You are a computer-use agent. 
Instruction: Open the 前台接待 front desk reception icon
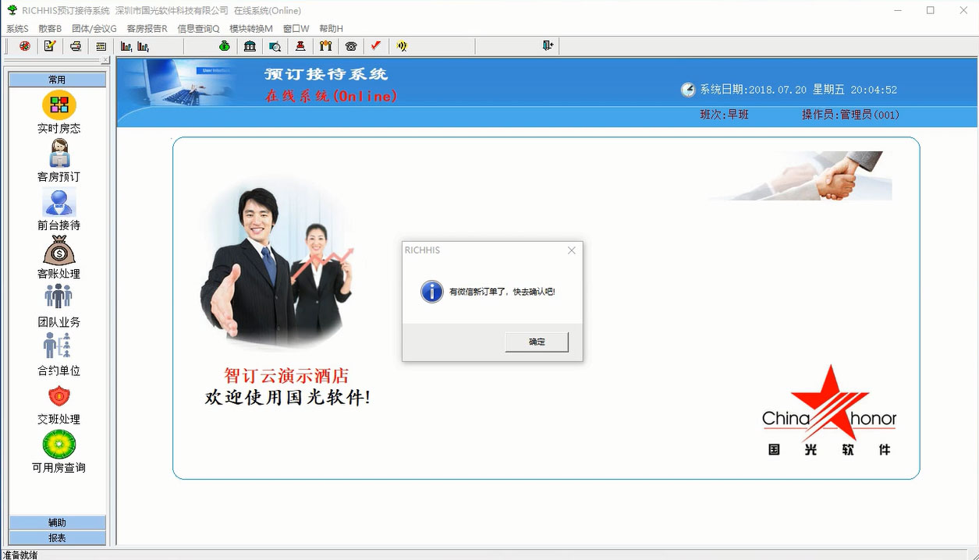point(59,202)
